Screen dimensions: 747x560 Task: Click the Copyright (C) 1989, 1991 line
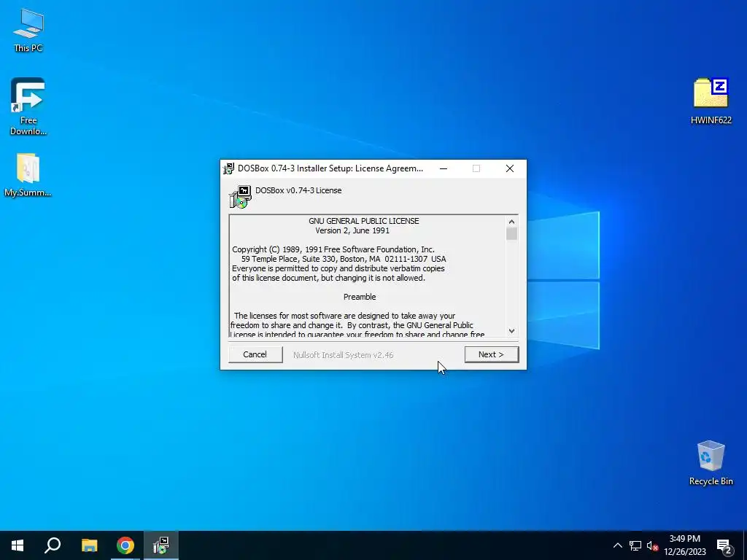pyautogui.click(x=333, y=249)
